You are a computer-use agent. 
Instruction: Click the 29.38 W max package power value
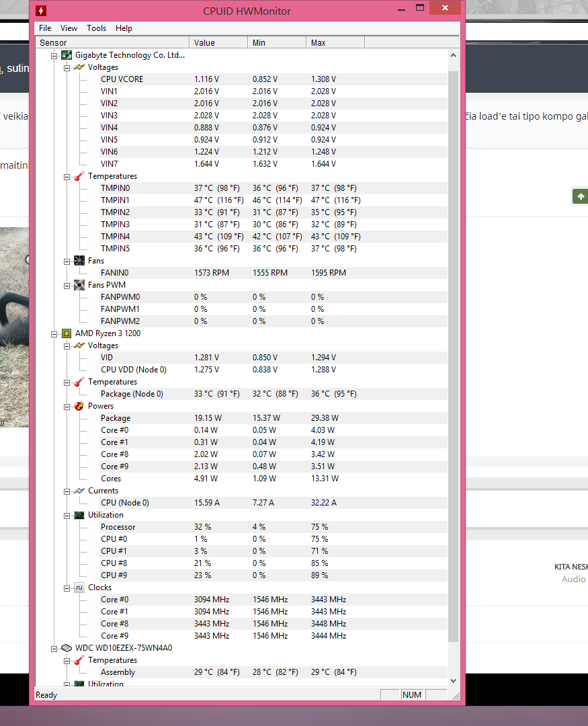(x=325, y=417)
